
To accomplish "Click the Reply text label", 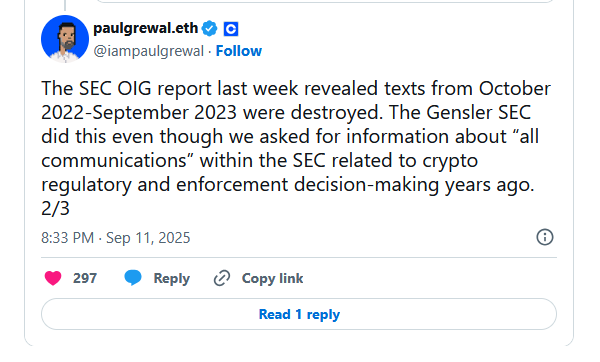I will (171, 279).
